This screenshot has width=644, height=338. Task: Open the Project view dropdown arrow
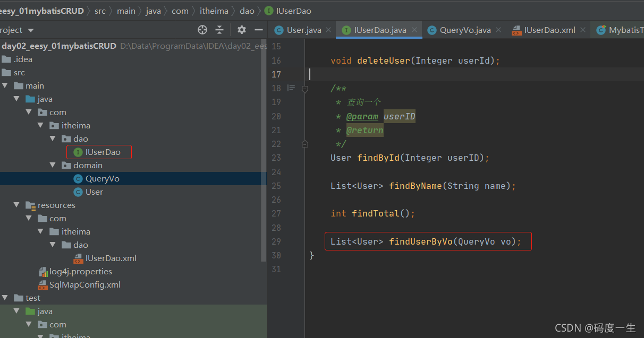(30, 30)
